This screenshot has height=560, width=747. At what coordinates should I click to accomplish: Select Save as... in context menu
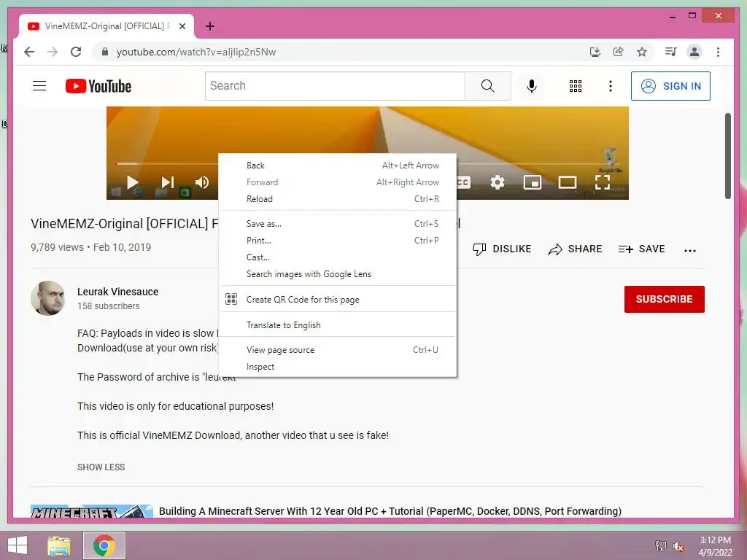pyautogui.click(x=338, y=224)
